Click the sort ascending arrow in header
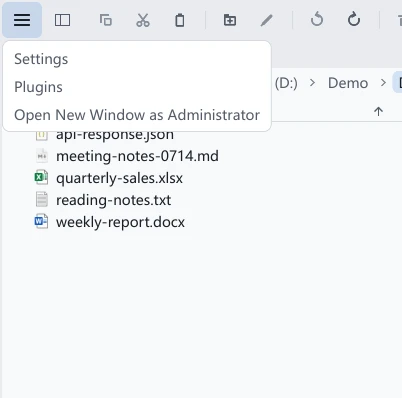 coord(378,111)
